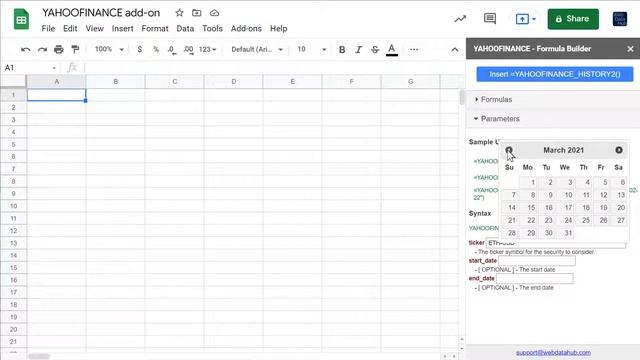The height and width of the screenshot is (360, 640).
Task: Click the horizontal scrollbar thumb
Action: (39, 356)
